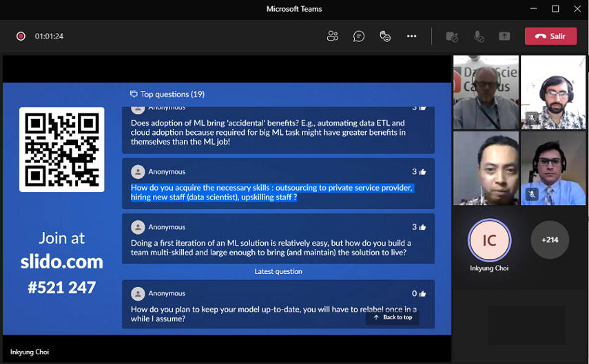Open more actions ellipsis menu

(412, 36)
